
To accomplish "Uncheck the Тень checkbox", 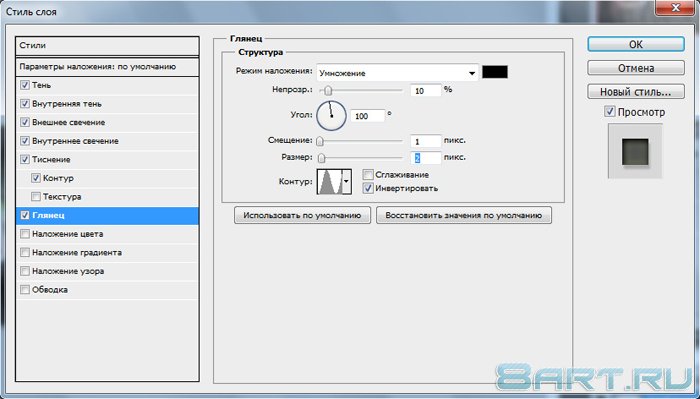I will coord(25,85).
